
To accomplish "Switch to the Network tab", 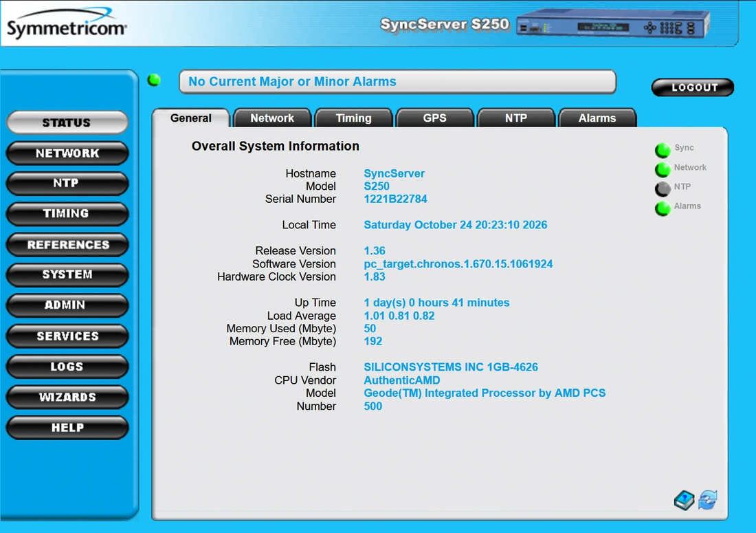I will click(272, 118).
